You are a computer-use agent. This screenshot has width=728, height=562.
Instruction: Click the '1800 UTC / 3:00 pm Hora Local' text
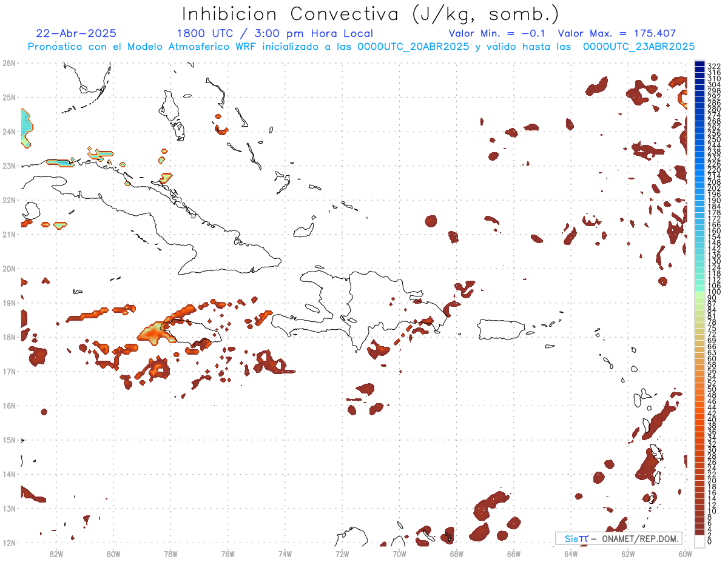[x=275, y=33]
